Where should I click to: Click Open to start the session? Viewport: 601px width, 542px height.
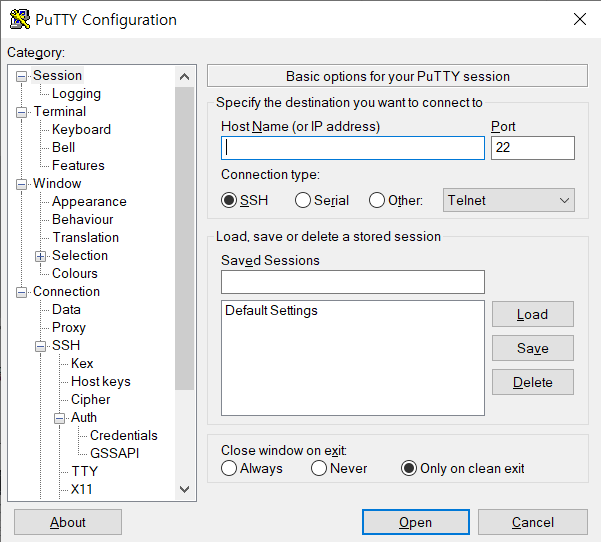pyautogui.click(x=415, y=522)
